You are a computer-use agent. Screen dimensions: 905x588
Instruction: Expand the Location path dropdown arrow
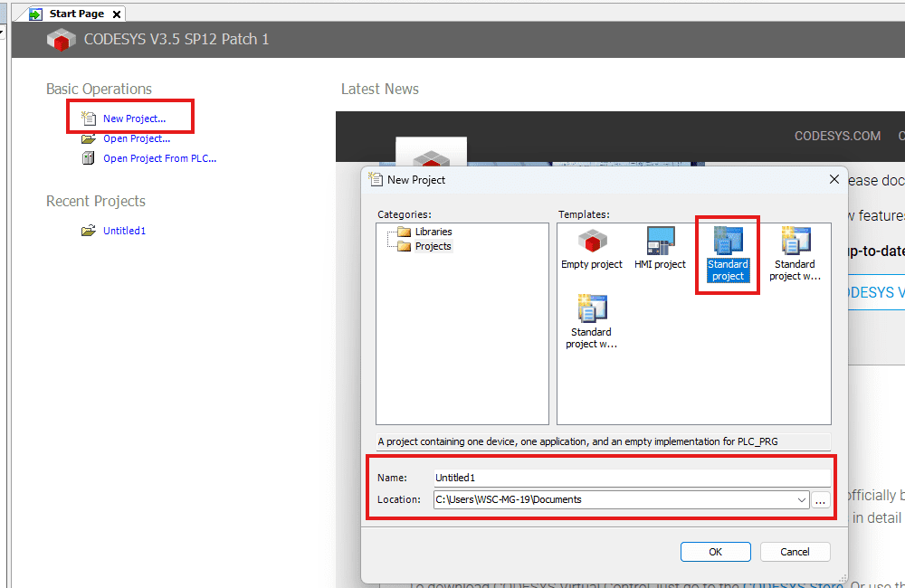point(801,499)
